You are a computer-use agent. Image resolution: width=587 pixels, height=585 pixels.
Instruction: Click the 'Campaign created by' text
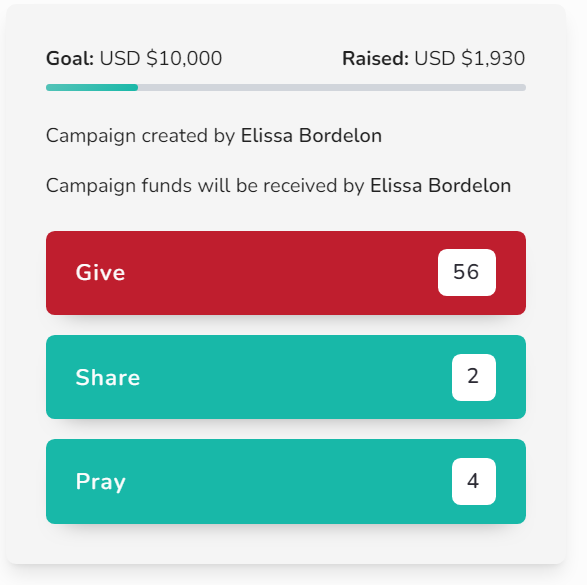coord(140,135)
